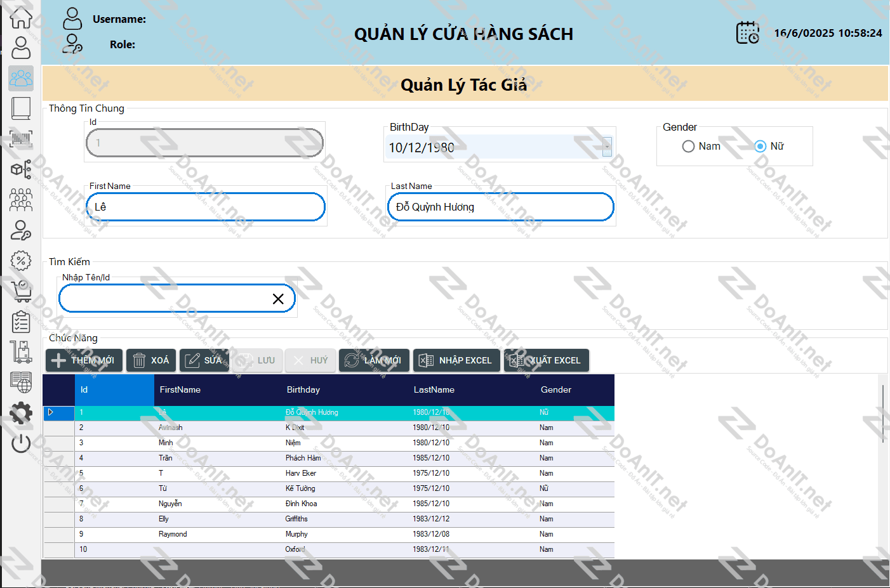Click the LƯU save button
This screenshot has height=588, width=890.
[257, 360]
